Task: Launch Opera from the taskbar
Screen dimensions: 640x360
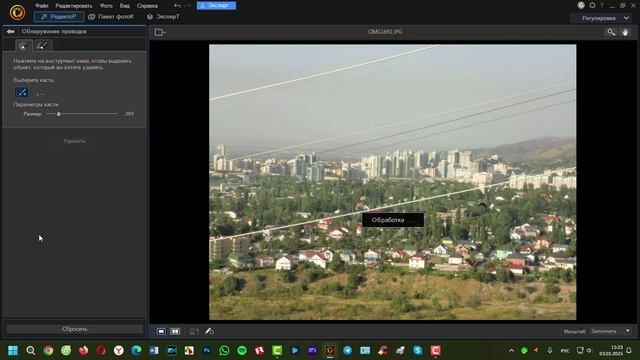Action: [x=101, y=351]
